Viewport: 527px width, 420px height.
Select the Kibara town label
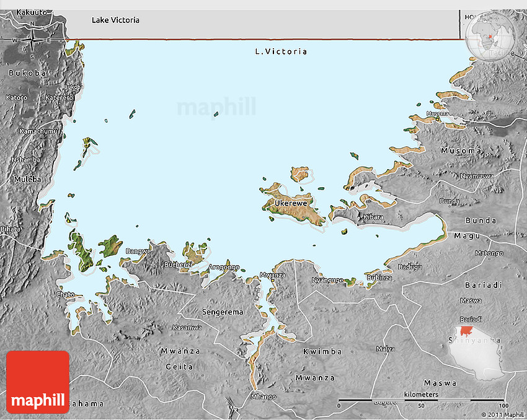coord(373,217)
